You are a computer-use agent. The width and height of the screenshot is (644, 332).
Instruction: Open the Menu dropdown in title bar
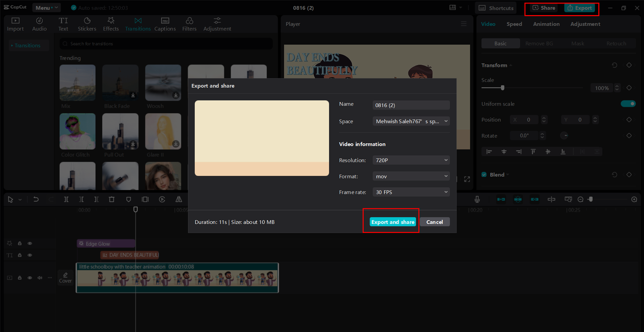pos(46,8)
